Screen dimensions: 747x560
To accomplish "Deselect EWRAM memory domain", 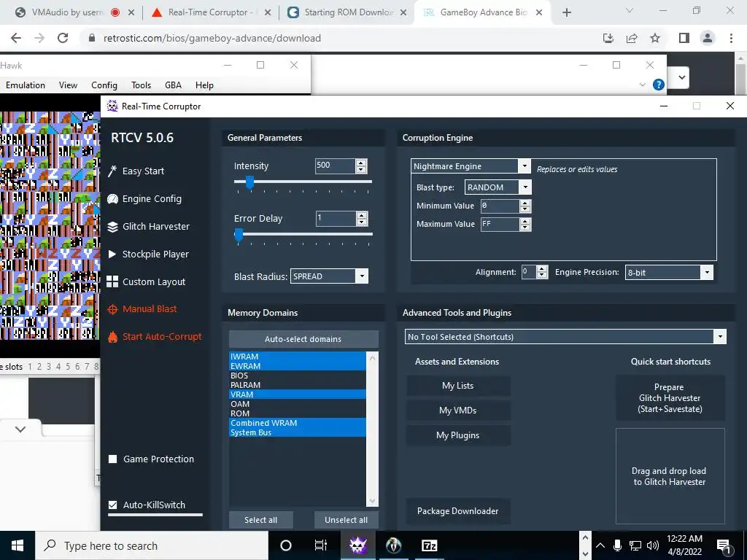I will 298,366.
